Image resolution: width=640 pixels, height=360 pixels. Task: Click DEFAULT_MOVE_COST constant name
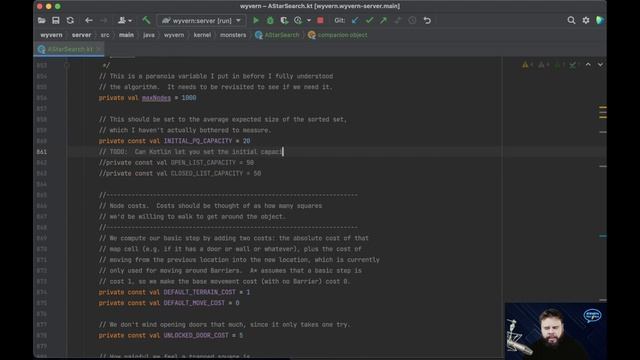pyautogui.click(x=194, y=303)
